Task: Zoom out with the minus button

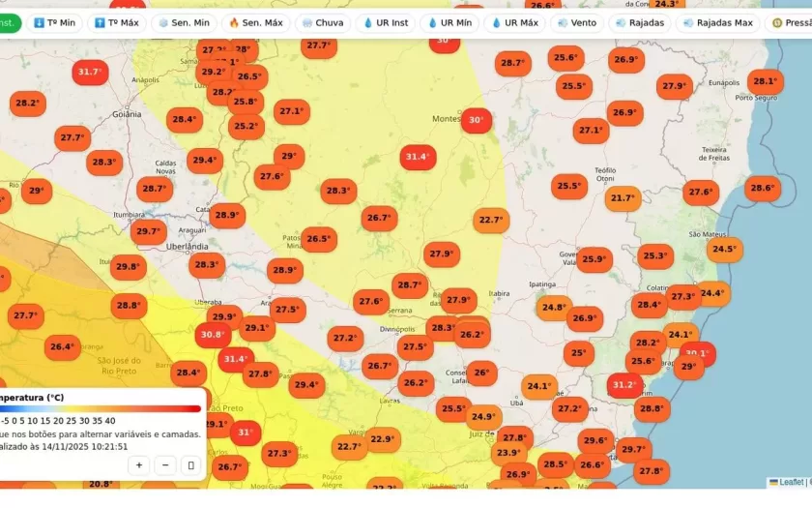Action: pos(165,465)
